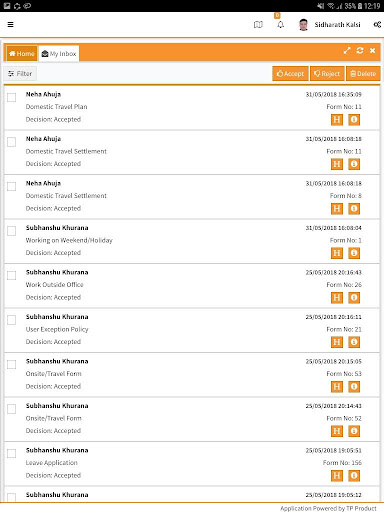Viewport: 384px width, 512px height.
Task: Click the Accept button
Action: 290,74
